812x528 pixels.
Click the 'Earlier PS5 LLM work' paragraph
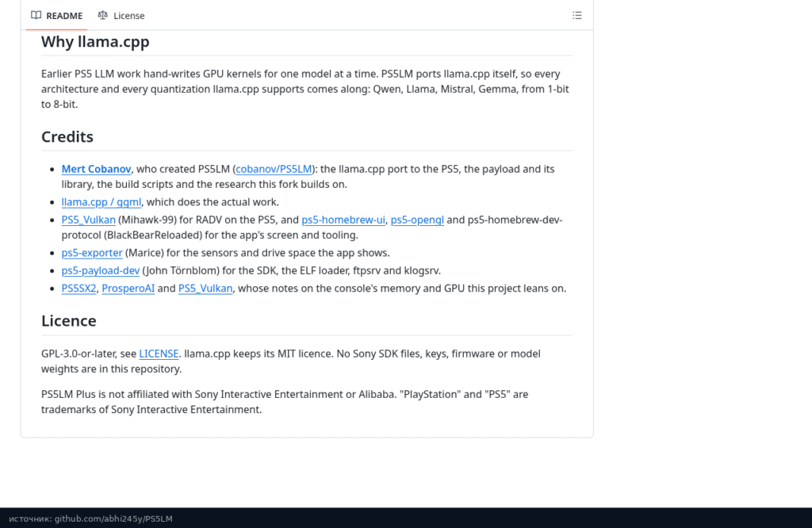305,89
